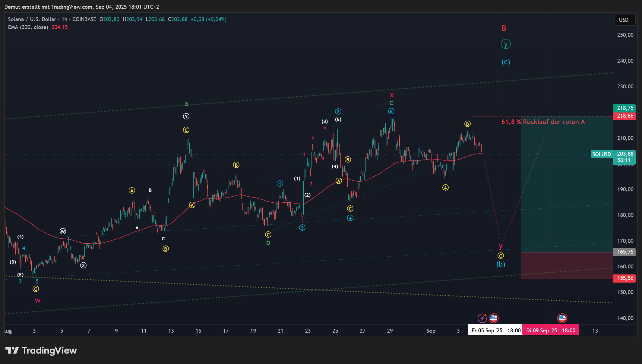Screen dimensions: 642x364
Task: Open US flag event at Fr 05 Sep
Action: [x=494, y=318]
